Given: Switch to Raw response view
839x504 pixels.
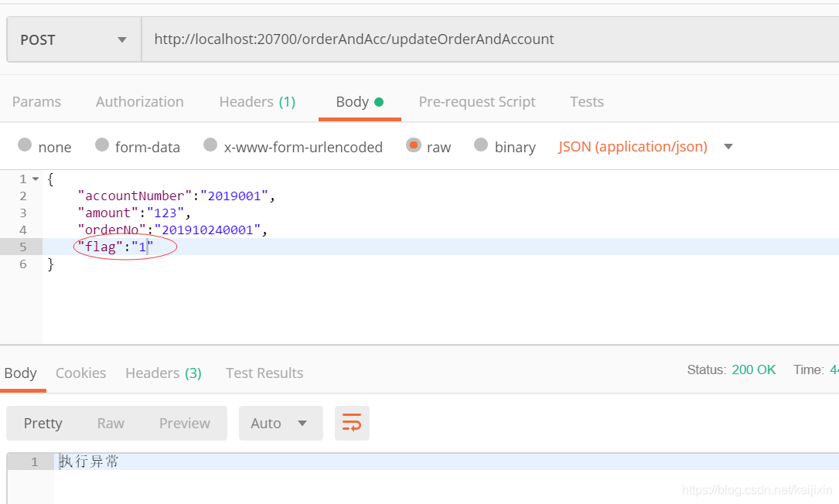Looking at the screenshot, I should coord(111,423).
